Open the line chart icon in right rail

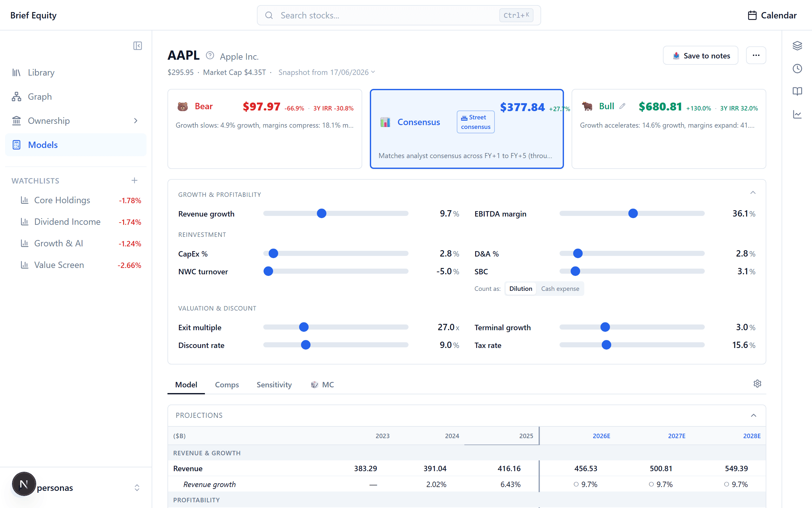(797, 114)
